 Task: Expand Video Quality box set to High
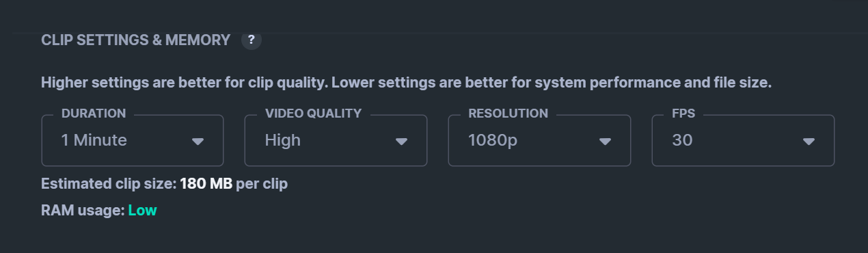336,140
